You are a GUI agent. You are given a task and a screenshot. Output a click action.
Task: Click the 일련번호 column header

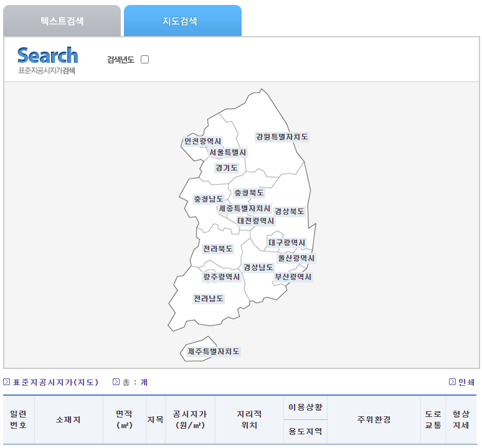pos(19,419)
